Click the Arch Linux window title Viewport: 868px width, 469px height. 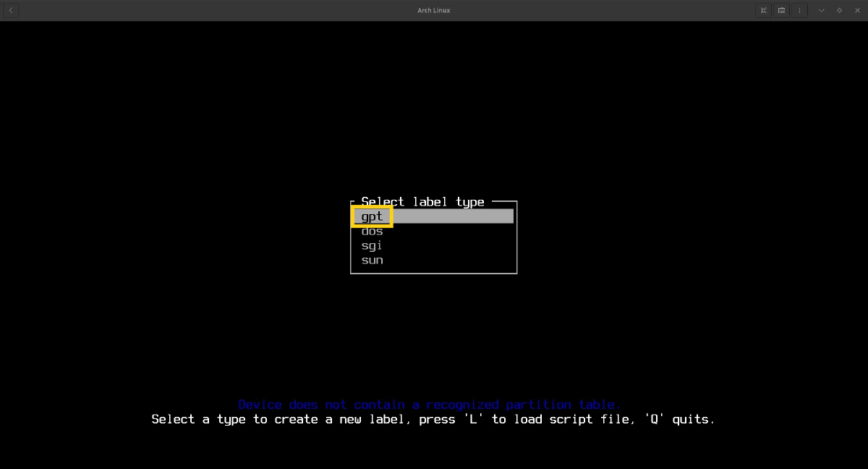[434, 10]
